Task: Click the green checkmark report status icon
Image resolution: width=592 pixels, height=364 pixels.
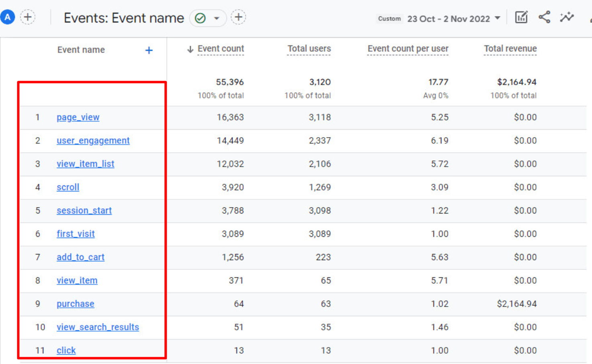Action: [x=200, y=18]
